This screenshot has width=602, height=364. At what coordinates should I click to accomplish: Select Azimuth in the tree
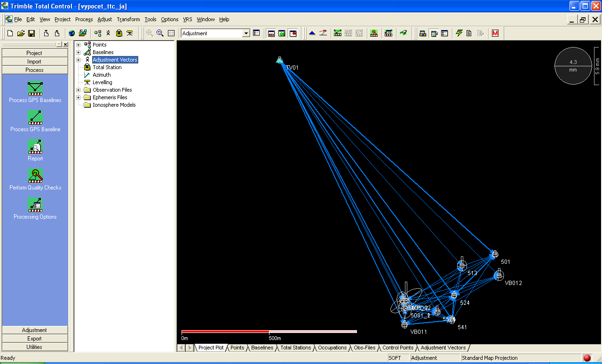tap(102, 75)
